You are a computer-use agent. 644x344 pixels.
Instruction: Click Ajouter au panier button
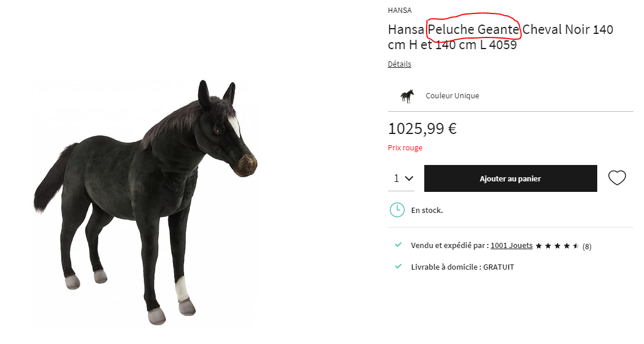click(511, 178)
